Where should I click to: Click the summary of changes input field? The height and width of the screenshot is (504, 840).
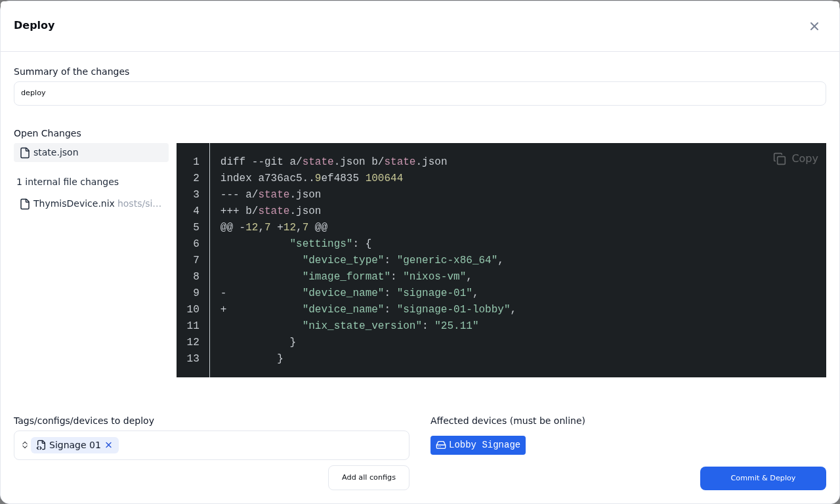pos(420,93)
